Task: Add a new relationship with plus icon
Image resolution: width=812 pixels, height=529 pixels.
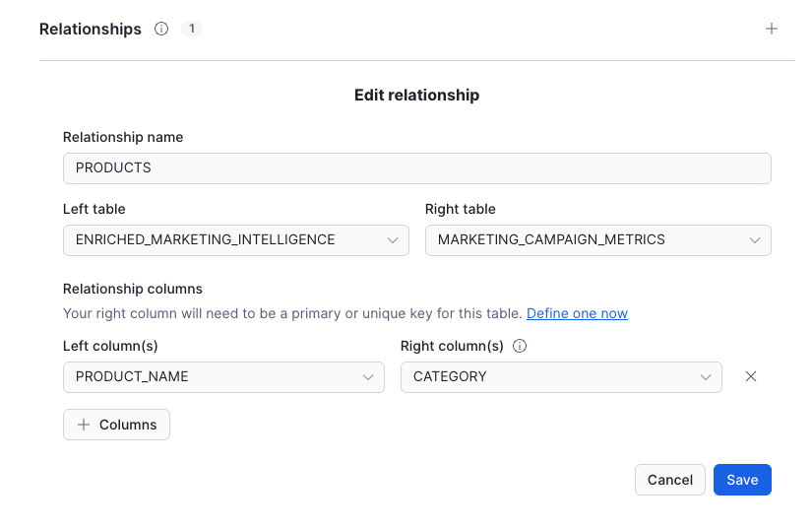Action: point(772,30)
